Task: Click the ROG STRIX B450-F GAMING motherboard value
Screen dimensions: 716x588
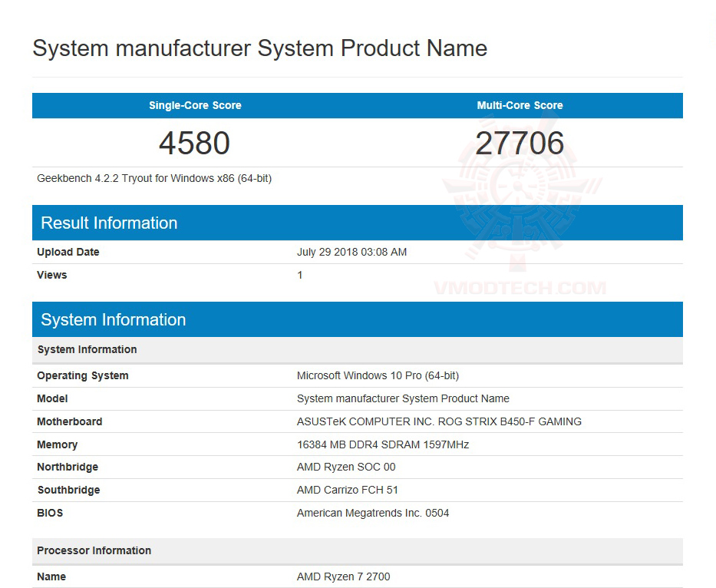Action: [439, 421]
